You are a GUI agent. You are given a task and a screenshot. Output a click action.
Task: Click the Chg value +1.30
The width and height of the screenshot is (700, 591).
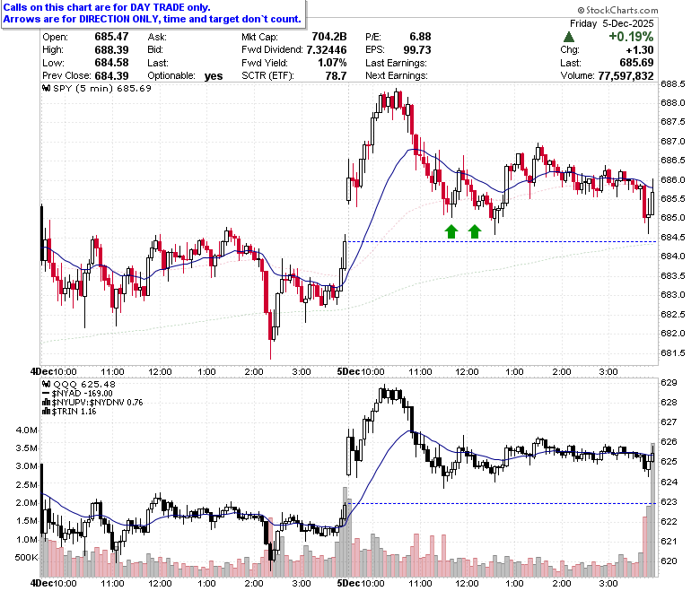[x=640, y=49]
